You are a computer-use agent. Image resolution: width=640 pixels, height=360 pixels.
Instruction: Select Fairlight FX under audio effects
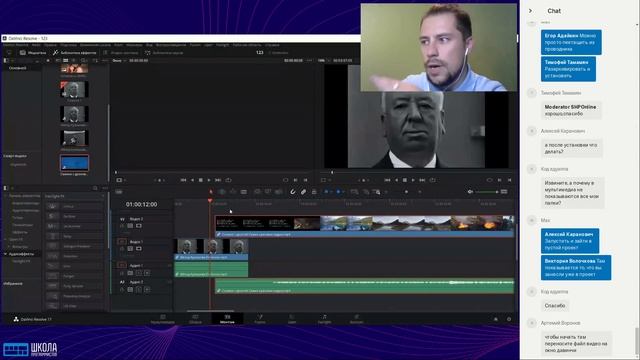point(20,261)
